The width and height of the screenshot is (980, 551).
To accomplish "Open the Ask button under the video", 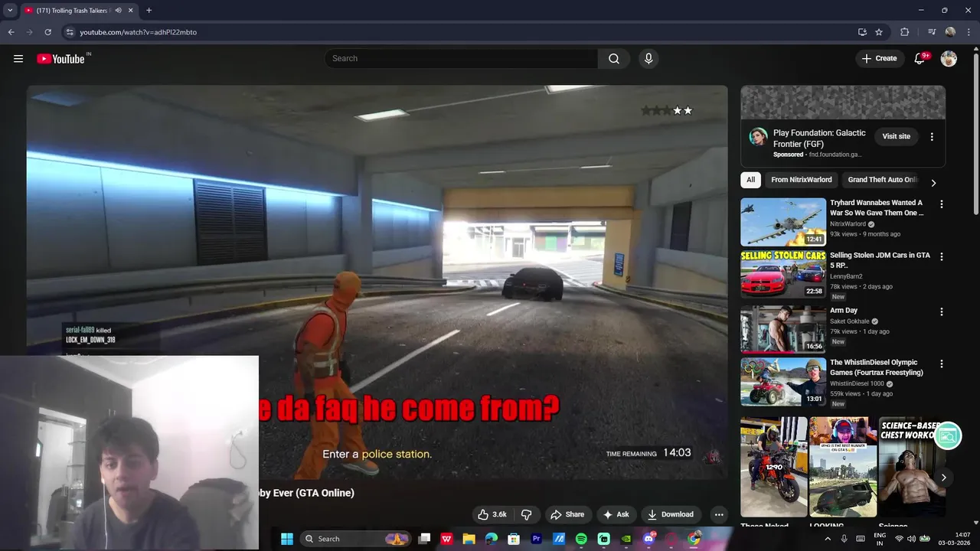I will [x=616, y=514].
